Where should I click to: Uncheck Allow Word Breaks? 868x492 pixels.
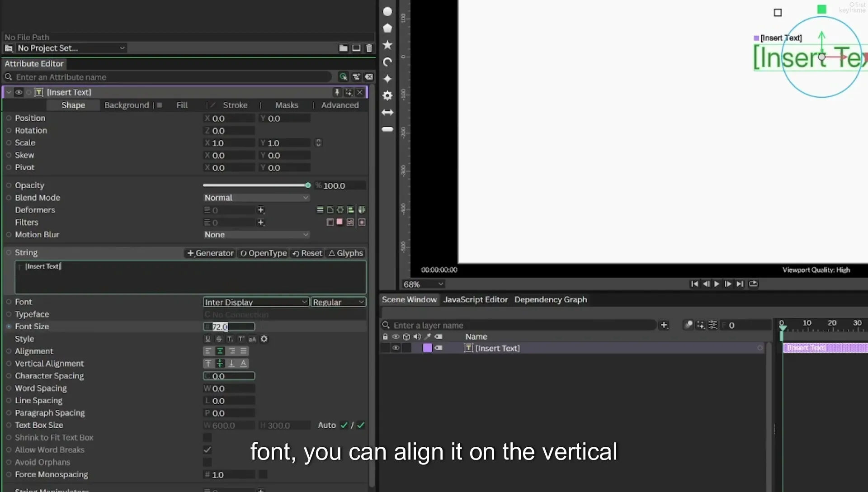click(x=207, y=449)
